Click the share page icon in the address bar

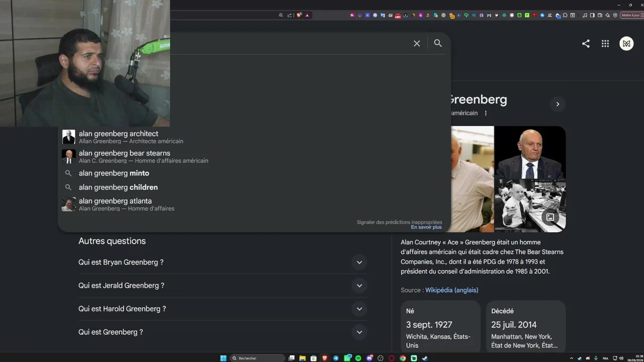tap(289, 15)
